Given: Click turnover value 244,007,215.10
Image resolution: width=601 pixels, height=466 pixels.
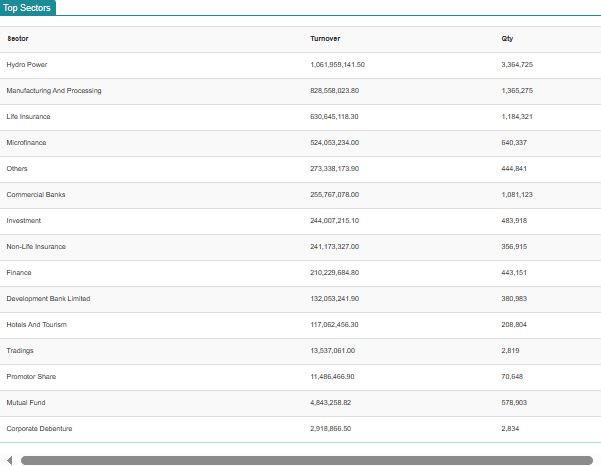Looking at the screenshot, I should point(335,221).
